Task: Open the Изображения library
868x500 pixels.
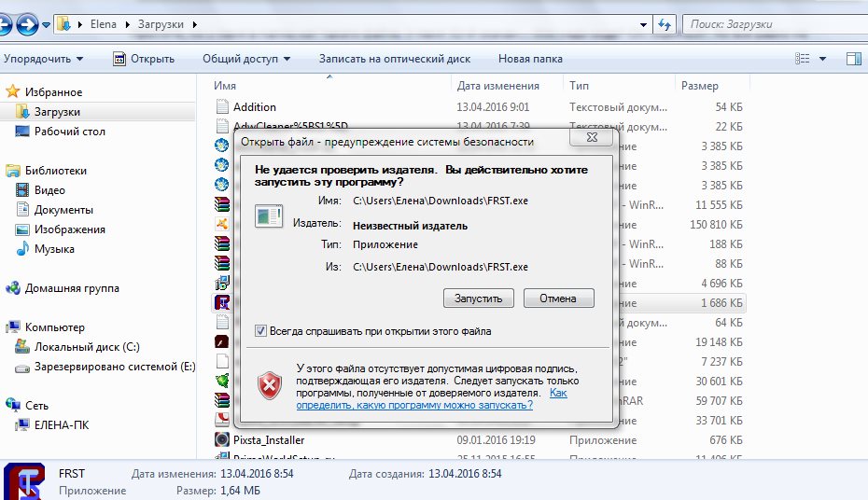Action: [x=70, y=229]
